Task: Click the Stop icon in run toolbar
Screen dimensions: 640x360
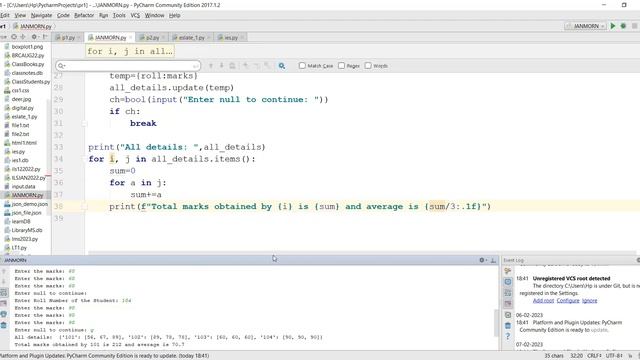Action: (x=635, y=26)
